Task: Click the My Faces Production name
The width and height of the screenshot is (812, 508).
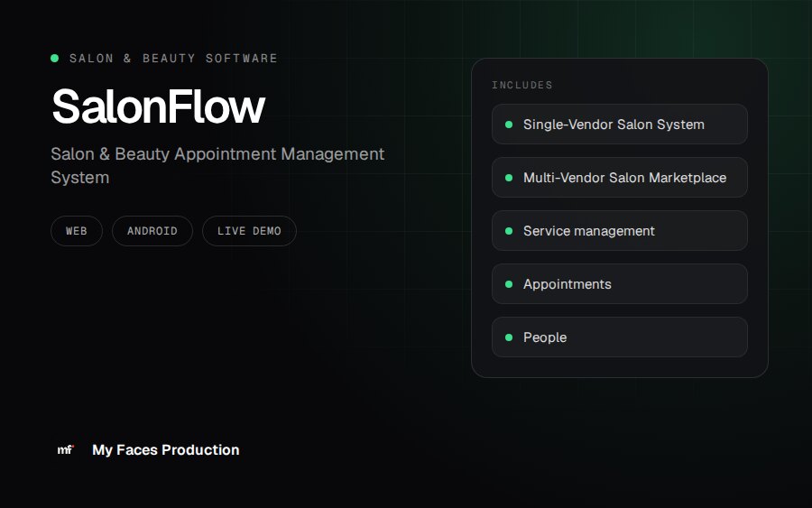Action: tap(166, 450)
